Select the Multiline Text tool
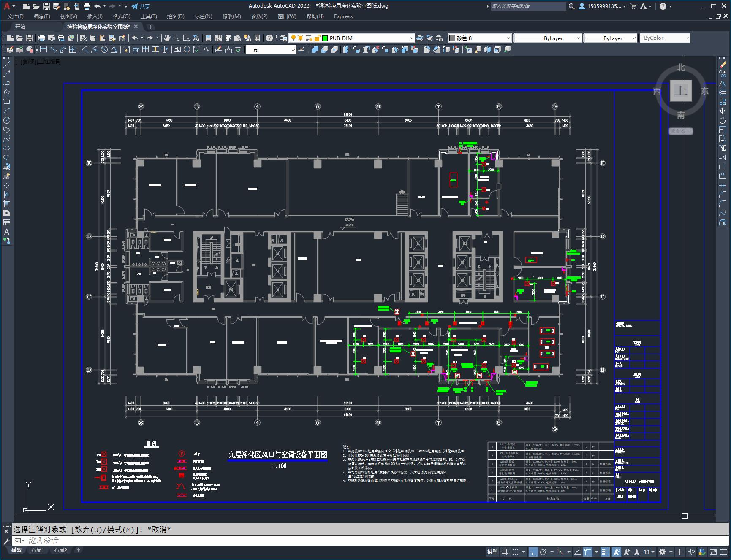The width and height of the screenshot is (731, 560). (7, 232)
